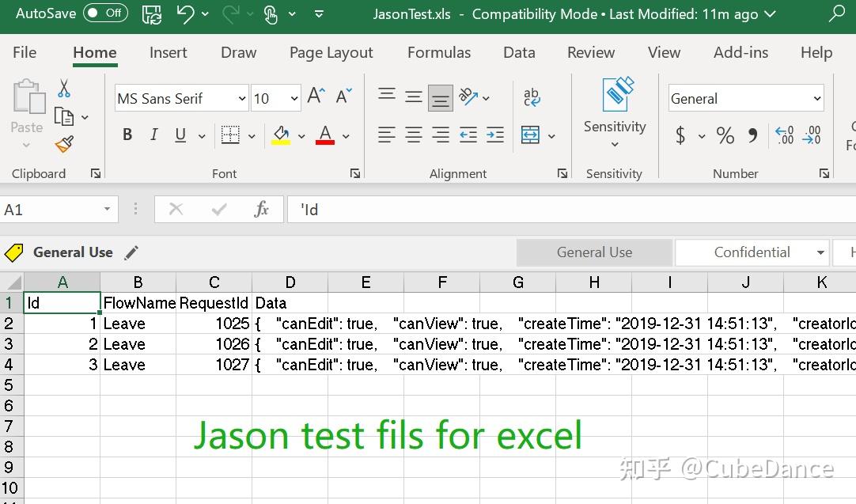Image resolution: width=856 pixels, height=504 pixels.
Task: Open the Review ribbon tab
Action: (590, 52)
